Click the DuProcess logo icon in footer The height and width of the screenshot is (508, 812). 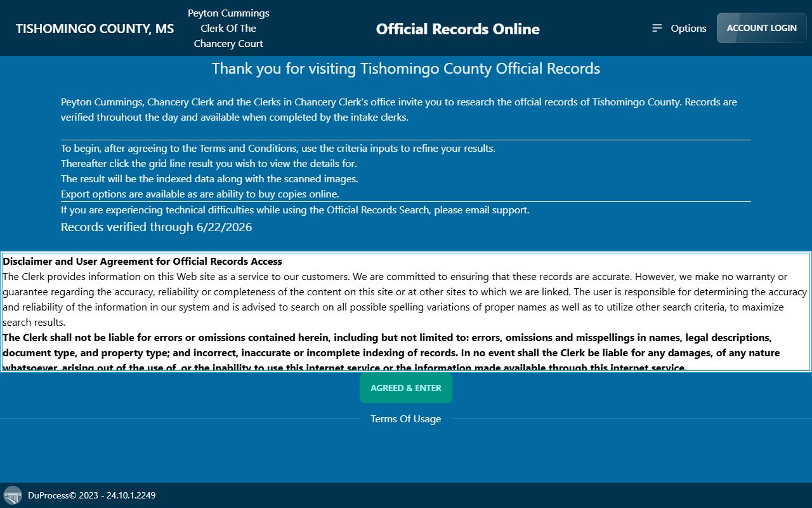point(13,495)
